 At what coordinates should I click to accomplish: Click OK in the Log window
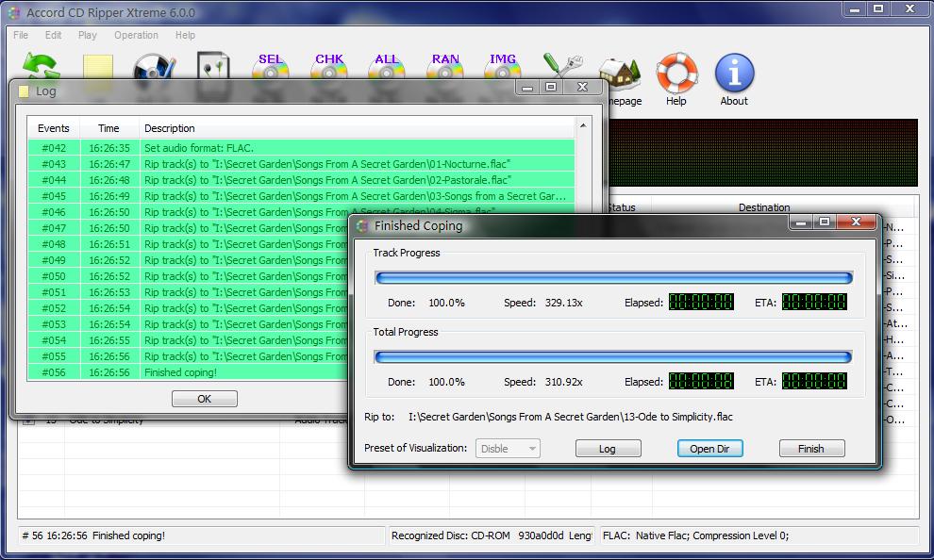pyautogui.click(x=205, y=399)
